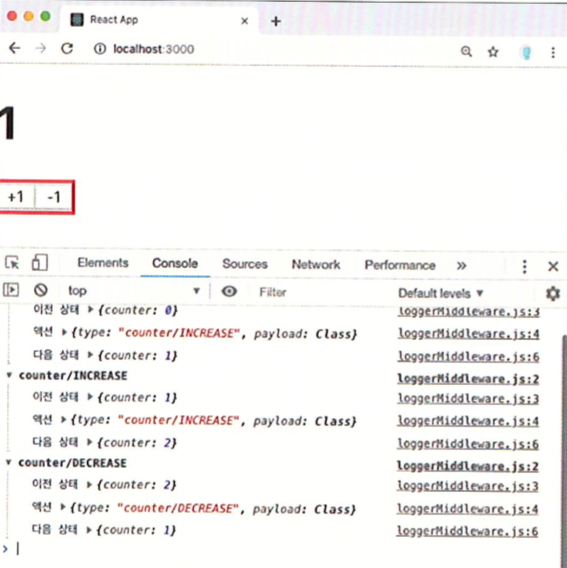This screenshot has width=567, height=568.
Task: Open console settings with the gear icon
Action: 553,293
